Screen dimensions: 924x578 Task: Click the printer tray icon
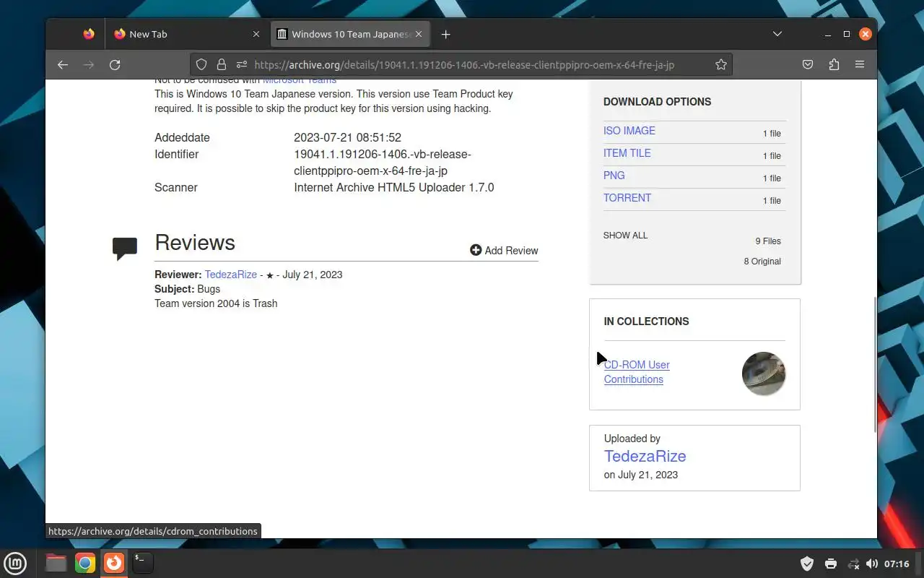(831, 564)
